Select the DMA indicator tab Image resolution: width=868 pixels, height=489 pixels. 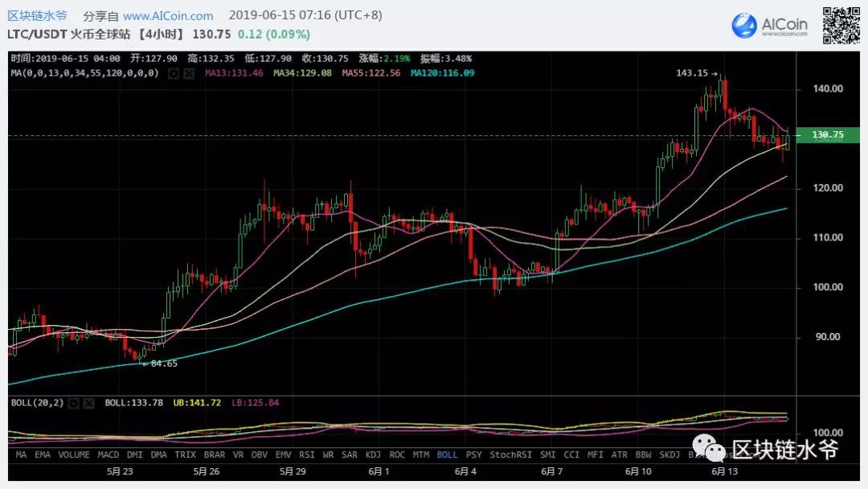[x=158, y=454]
